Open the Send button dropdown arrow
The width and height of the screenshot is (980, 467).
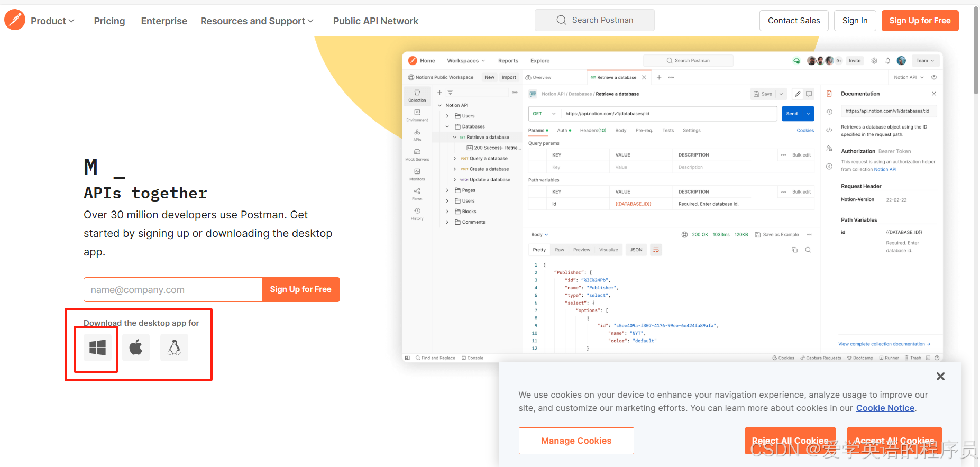coord(808,114)
